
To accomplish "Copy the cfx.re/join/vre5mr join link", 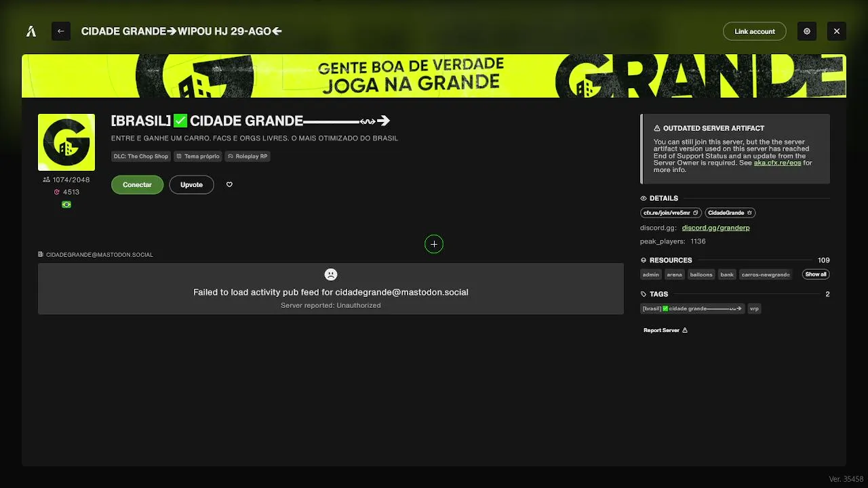I will (671, 213).
